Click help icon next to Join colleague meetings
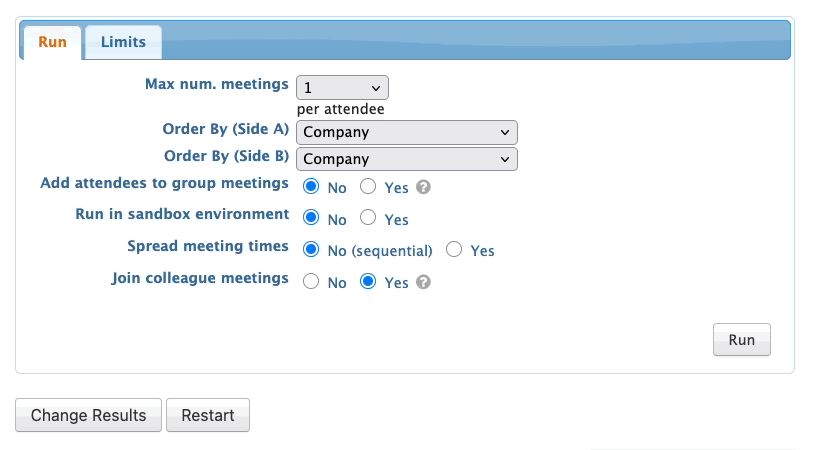816x450 pixels. tap(423, 283)
